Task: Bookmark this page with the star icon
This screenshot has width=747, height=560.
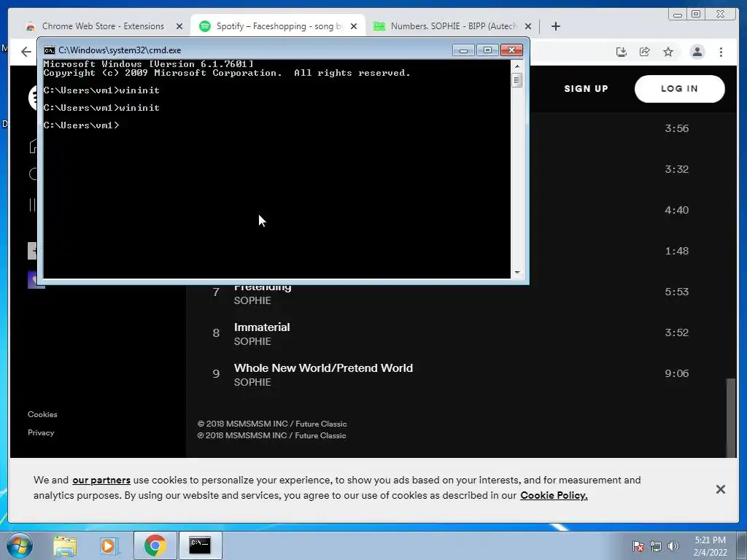Action: [x=668, y=52]
